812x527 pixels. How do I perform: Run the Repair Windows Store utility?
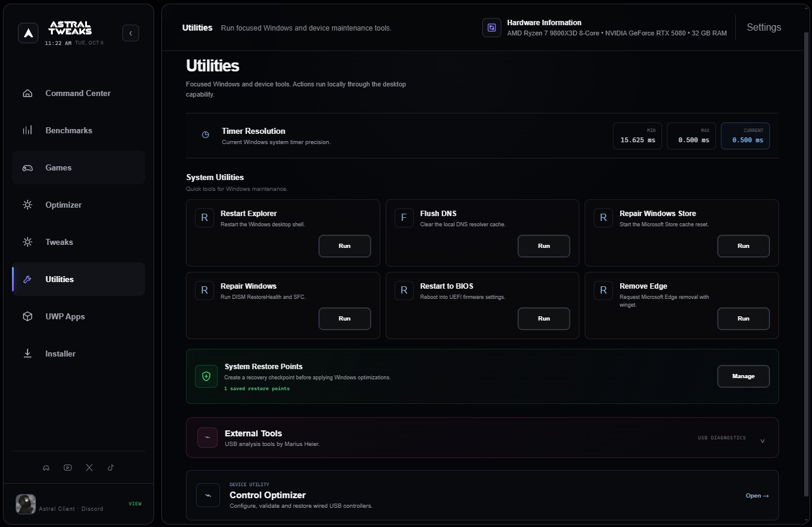coord(744,246)
